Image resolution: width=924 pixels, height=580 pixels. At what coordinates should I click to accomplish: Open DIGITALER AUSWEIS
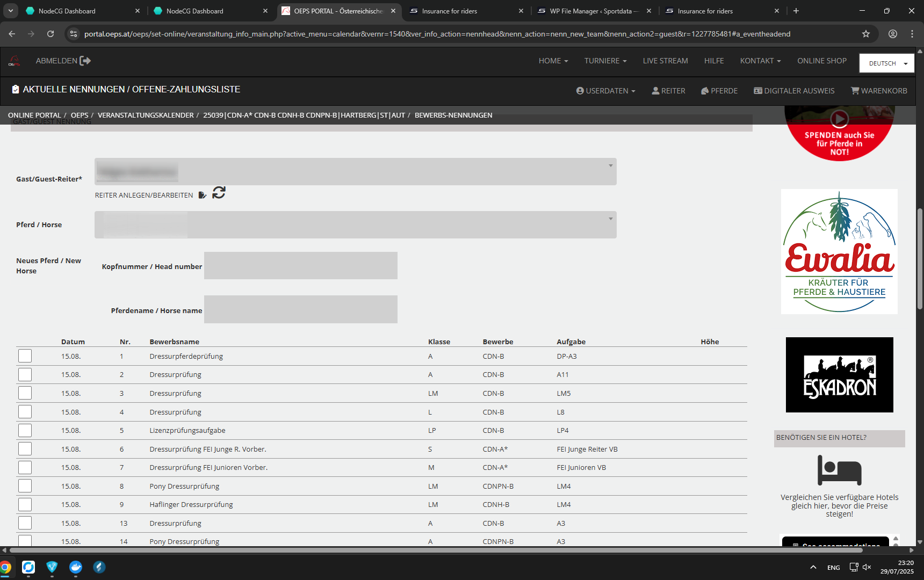point(794,91)
